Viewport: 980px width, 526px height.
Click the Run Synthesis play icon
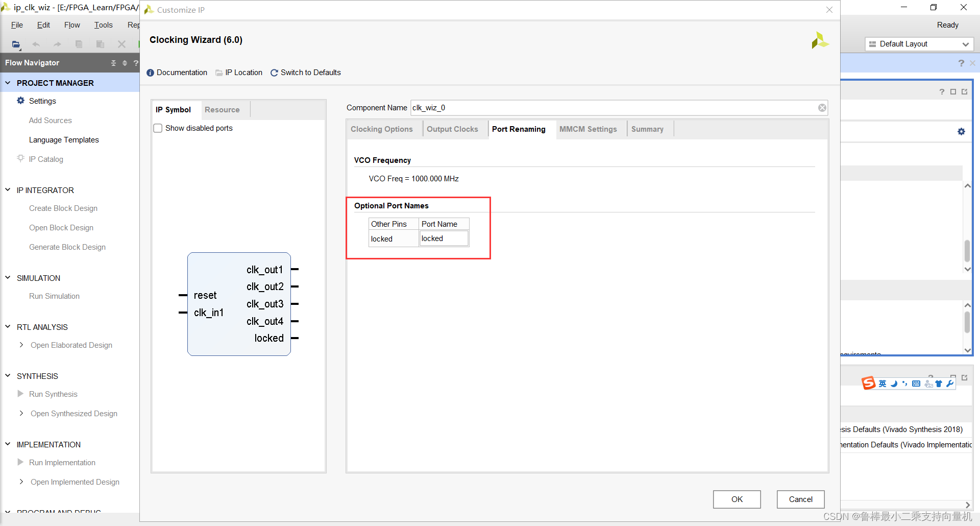click(x=20, y=394)
